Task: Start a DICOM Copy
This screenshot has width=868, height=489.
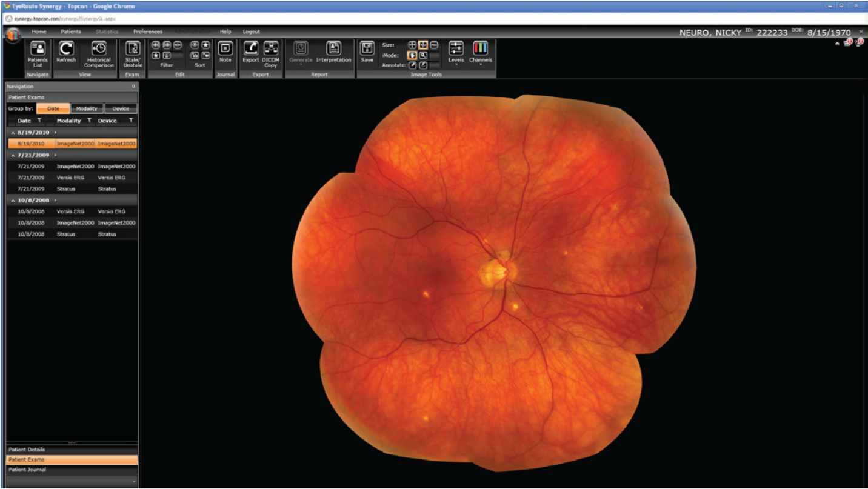Action: point(270,54)
